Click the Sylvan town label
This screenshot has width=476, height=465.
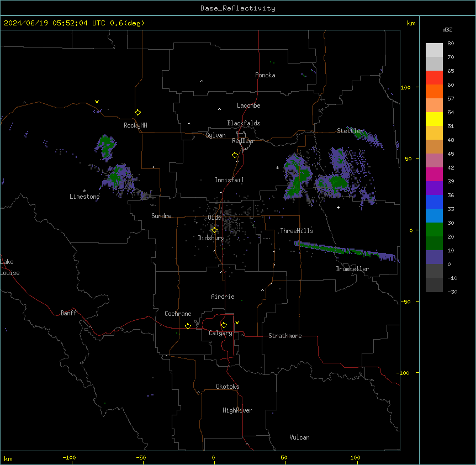(215, 135)
